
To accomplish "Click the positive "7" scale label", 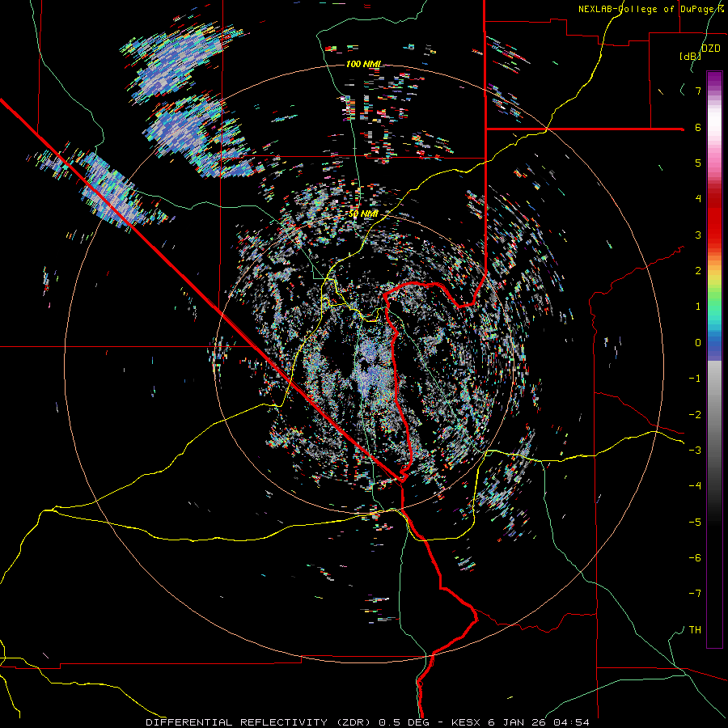I will [698, 91].
